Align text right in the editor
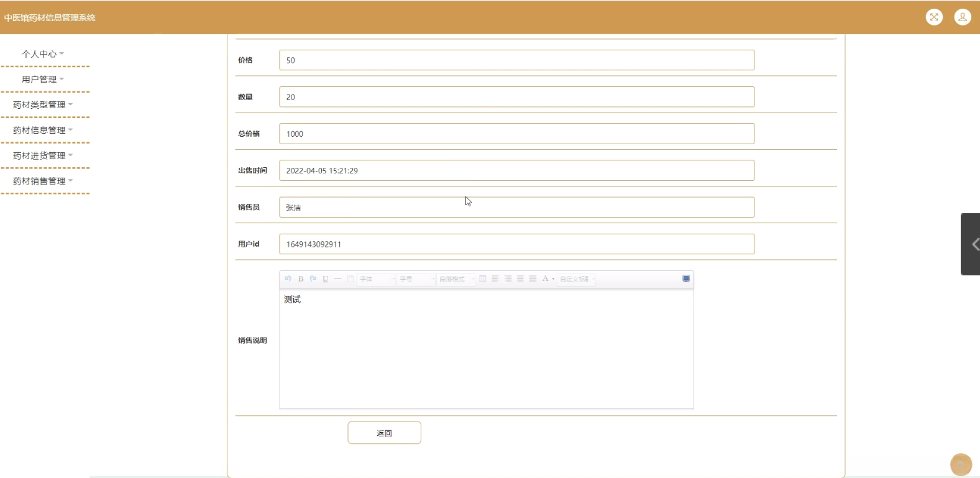The width and height of the screenshot is (980, 478). [508, 279]
